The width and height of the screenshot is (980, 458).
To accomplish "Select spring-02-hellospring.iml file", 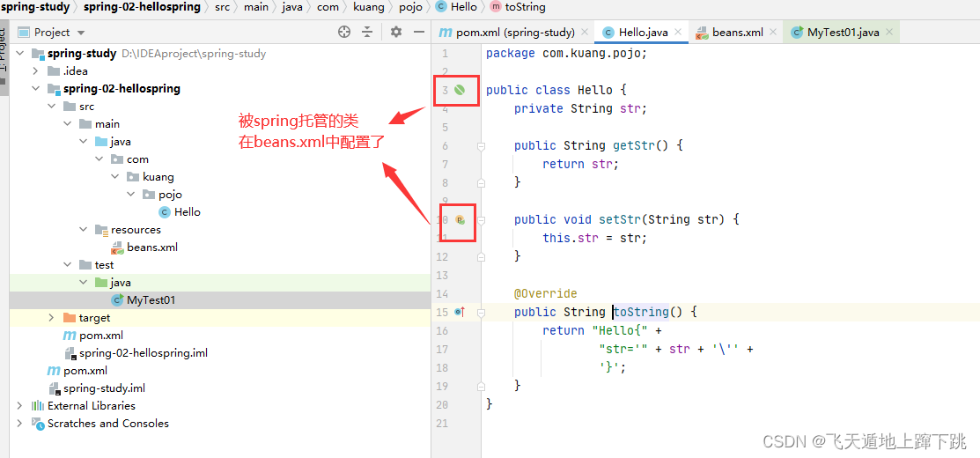I will 136,353.
